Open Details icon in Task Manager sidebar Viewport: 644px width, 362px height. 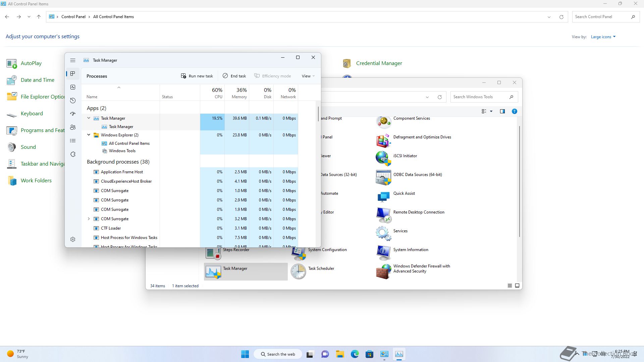coord(73,141)
